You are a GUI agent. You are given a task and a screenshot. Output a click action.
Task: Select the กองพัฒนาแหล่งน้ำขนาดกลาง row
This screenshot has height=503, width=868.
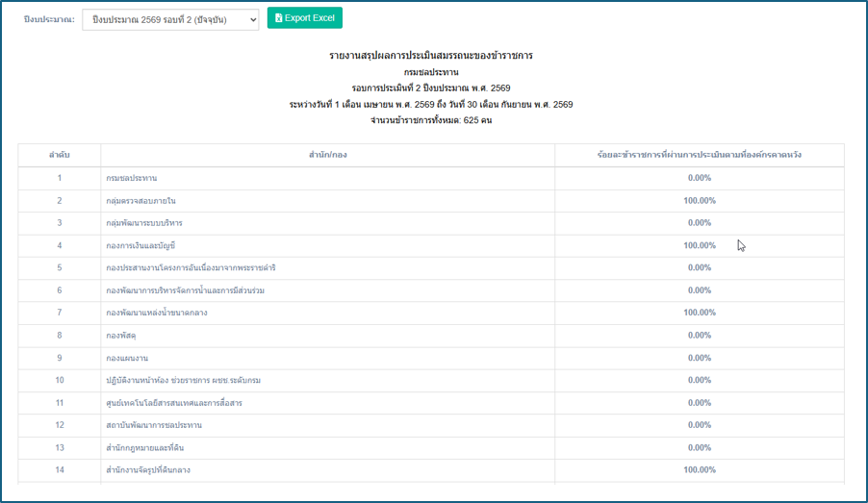click(x=431, y=313)
